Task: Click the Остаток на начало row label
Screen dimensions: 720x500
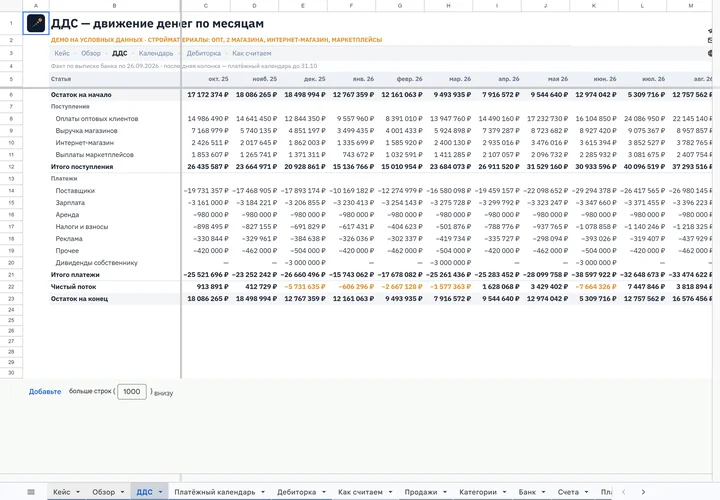Action: [x=81, y=95]
